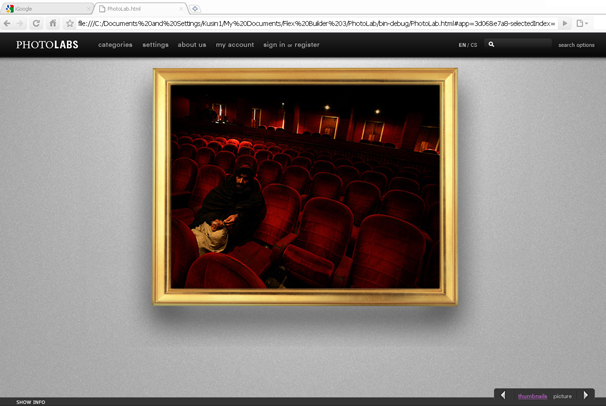Open the about us page
Image resolution: width=606 pixels, height=406 pixels.
(192, 45)
